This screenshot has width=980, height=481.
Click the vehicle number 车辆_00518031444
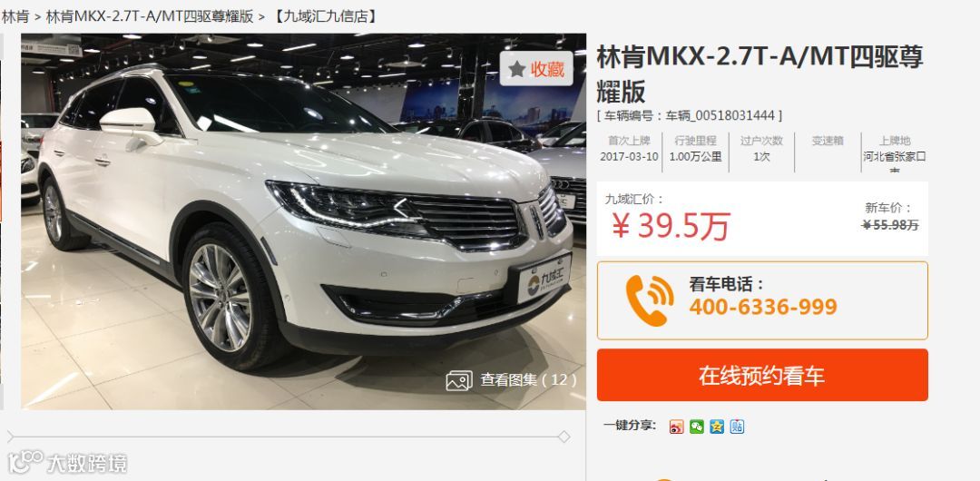720,116
